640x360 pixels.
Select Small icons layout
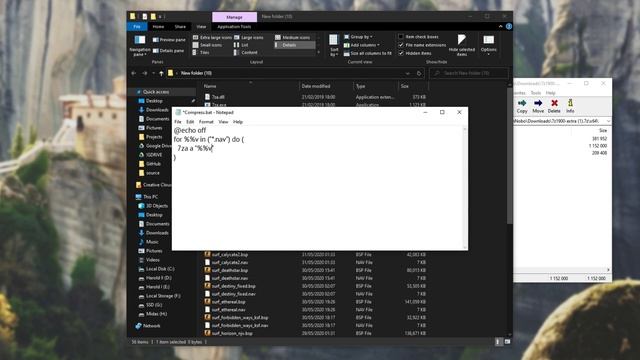(207, 45)
